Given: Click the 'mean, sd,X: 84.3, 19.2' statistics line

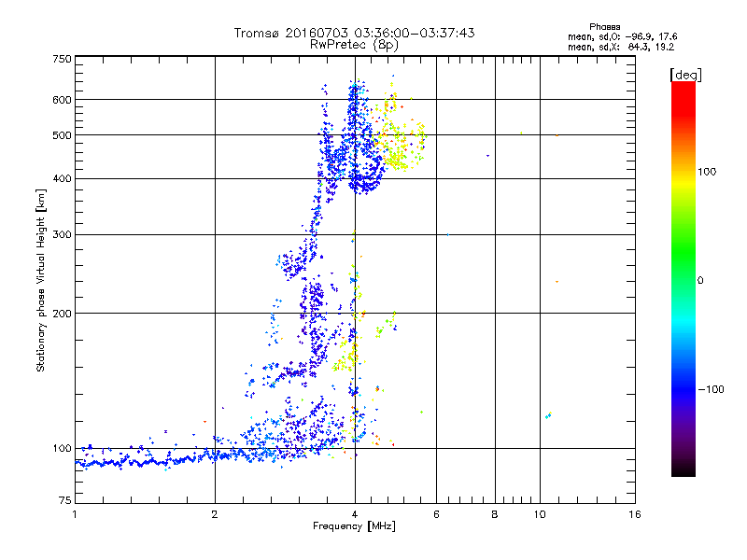Looking at the screenshot, I should 621,48.
